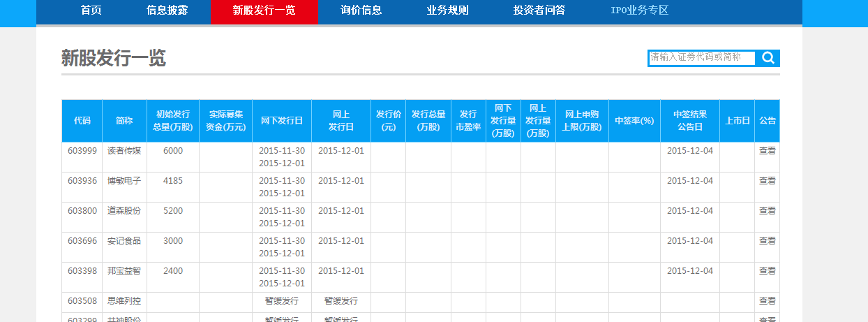Click stock code 603398

tap(82, 271)
